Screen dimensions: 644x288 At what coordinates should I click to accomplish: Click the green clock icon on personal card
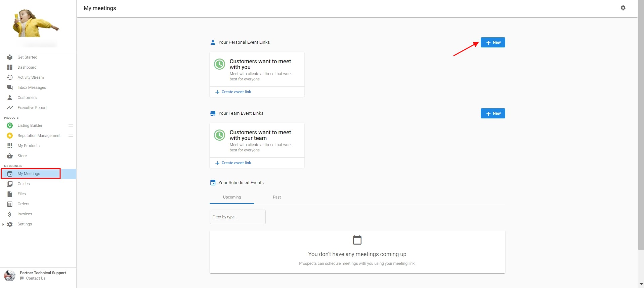pos(219,64)
